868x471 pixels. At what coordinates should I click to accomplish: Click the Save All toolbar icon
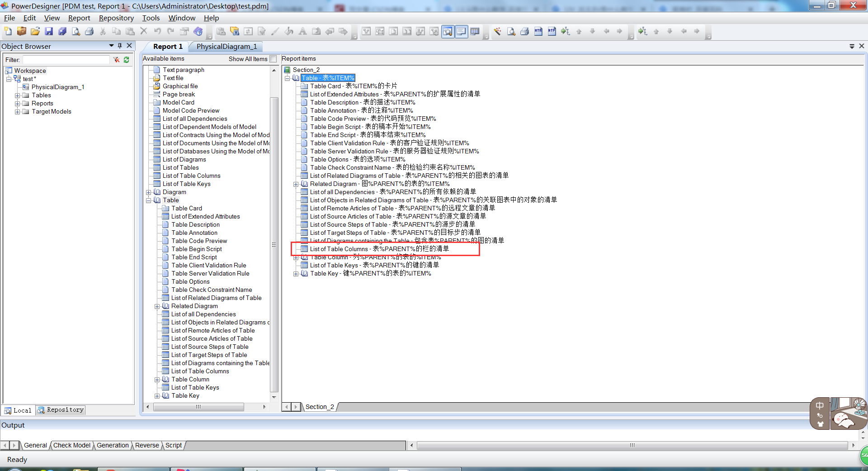(x=62, y=31)
